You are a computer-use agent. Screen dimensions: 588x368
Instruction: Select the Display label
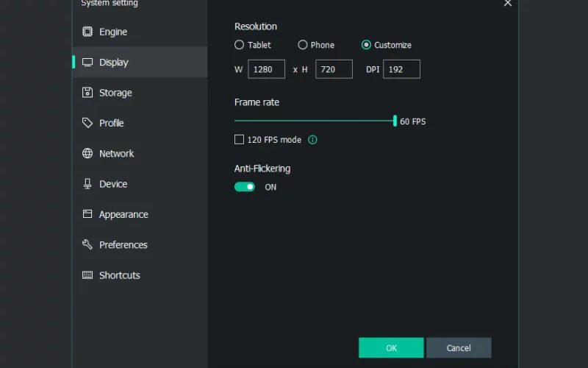[x=114, y=63]
